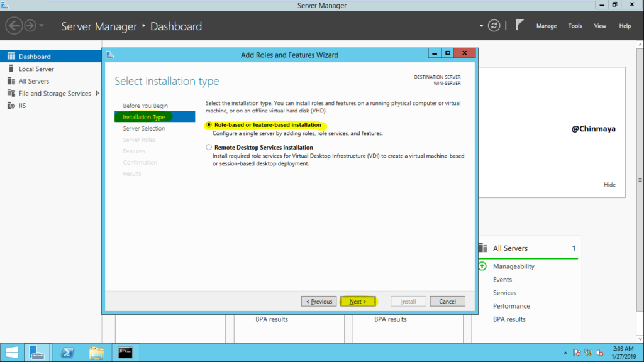Open Command Prompt from the taskbar

125,353
